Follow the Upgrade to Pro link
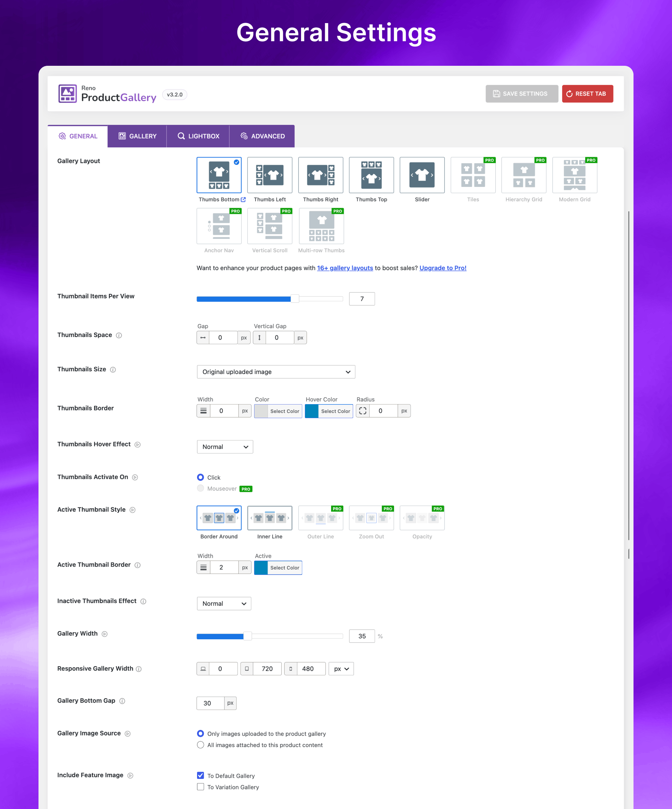 tap(443, 268)
